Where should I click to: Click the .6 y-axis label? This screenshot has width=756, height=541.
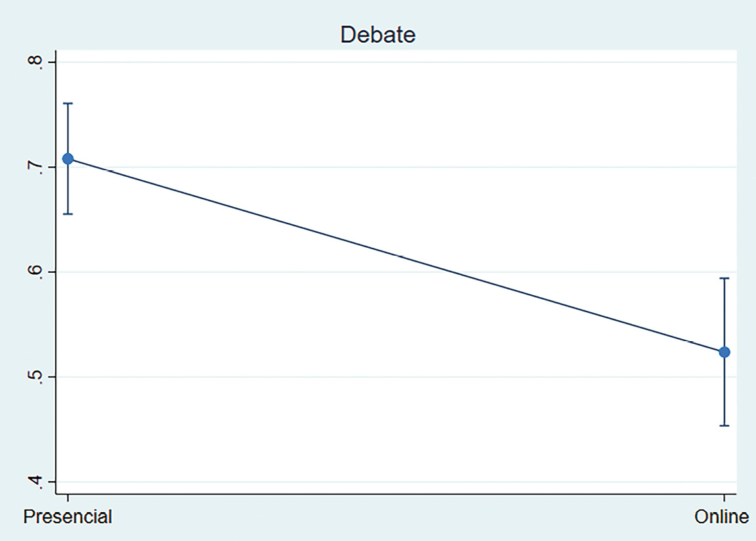37,272
